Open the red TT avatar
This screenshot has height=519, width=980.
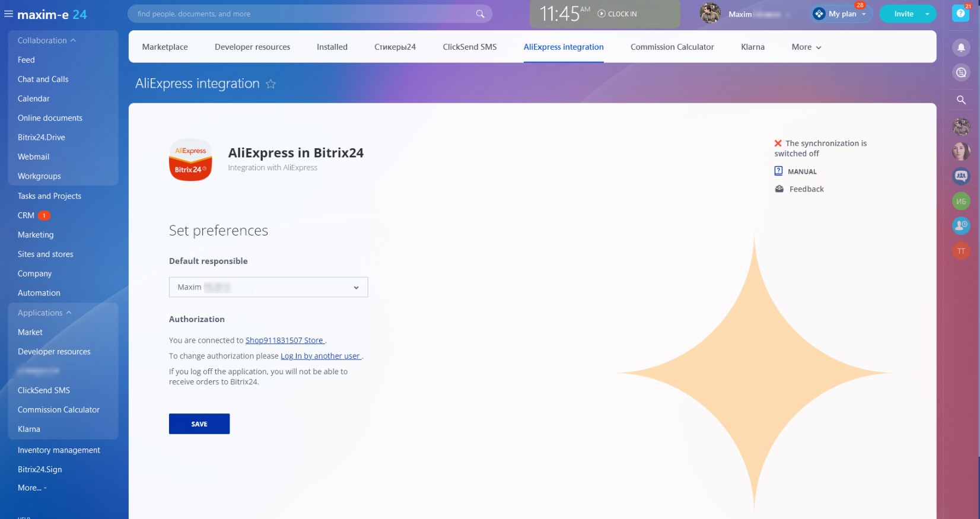tap(961, 251)
